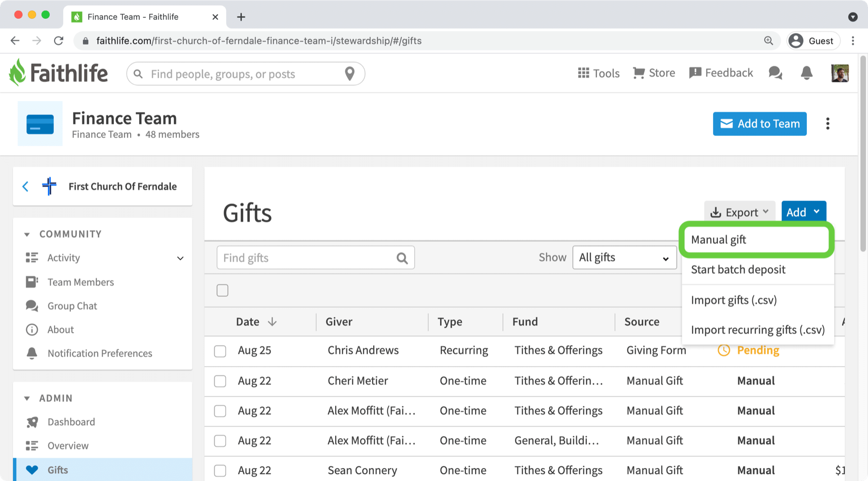868x481 pixels.
Task: Expand the Activity submenu chevron
Action: [180, 258]
